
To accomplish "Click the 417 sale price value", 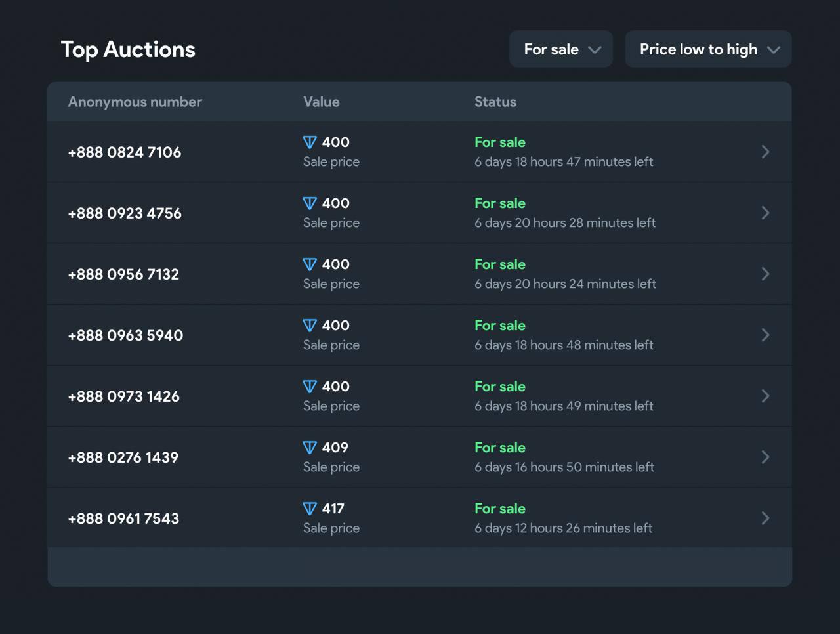I will click(333, 509).
